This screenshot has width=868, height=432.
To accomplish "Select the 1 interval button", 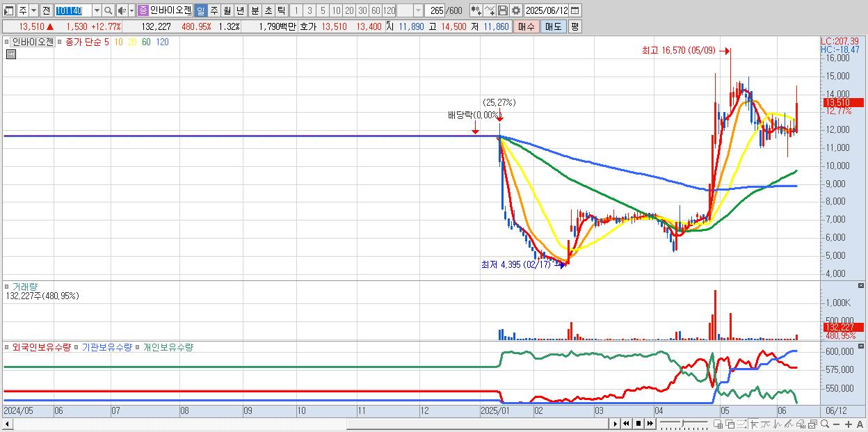I will (296, 10).
